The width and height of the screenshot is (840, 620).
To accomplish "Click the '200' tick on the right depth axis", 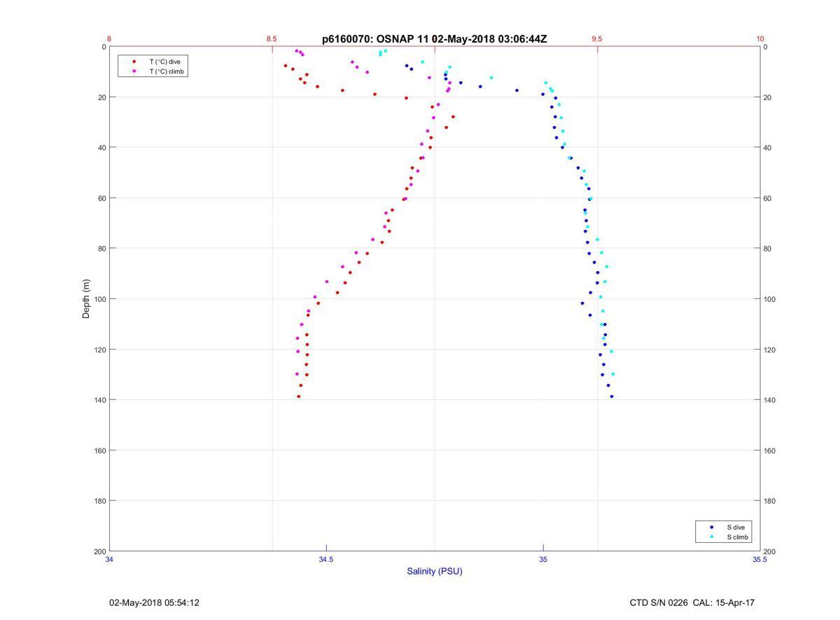I will [x=769, y=551].
